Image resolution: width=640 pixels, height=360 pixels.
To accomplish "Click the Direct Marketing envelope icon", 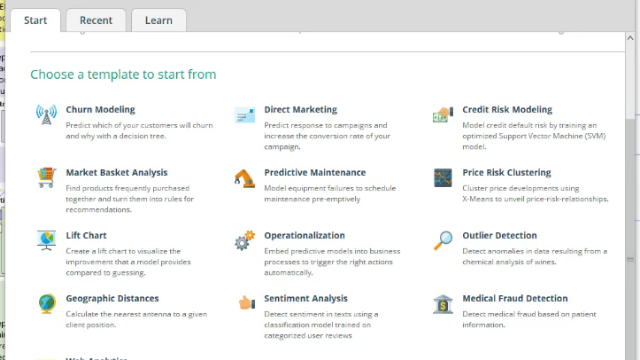I will [244, 115].
